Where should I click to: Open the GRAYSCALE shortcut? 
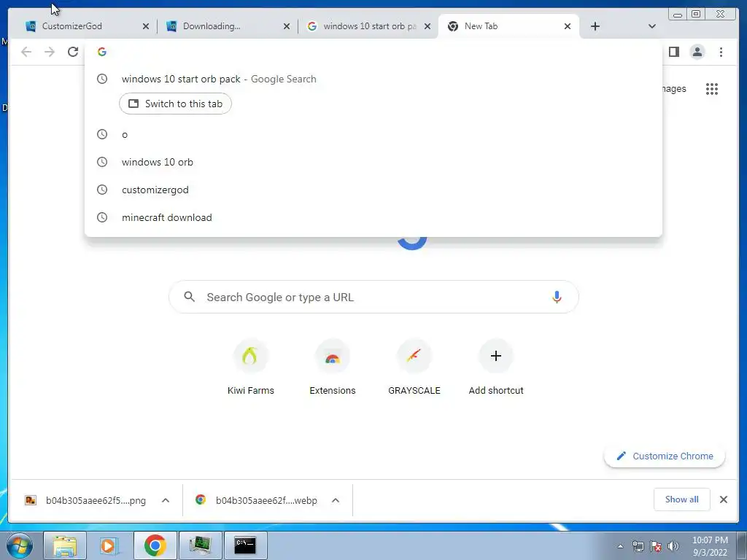[x=414, y=367]
